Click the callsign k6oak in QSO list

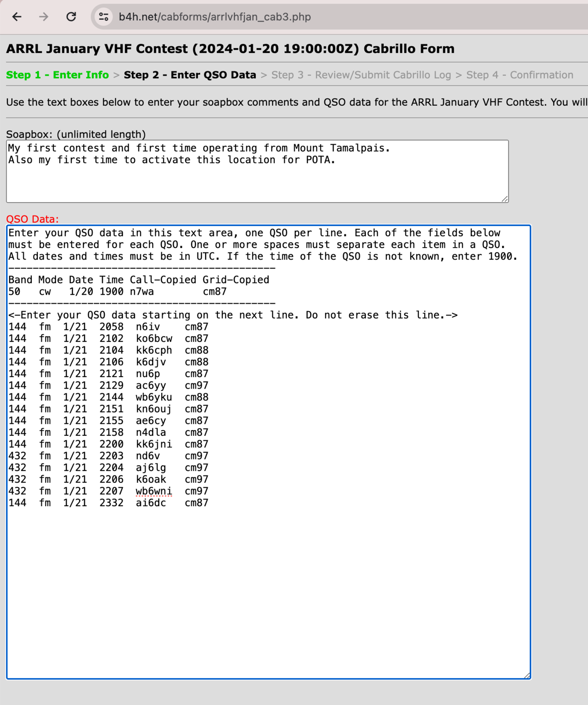(151, 479)
